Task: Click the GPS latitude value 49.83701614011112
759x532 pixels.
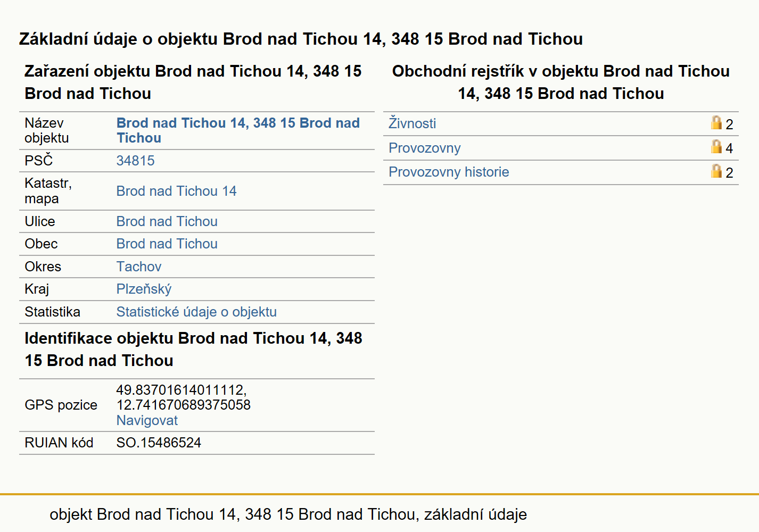Action: tap(181, 390)
